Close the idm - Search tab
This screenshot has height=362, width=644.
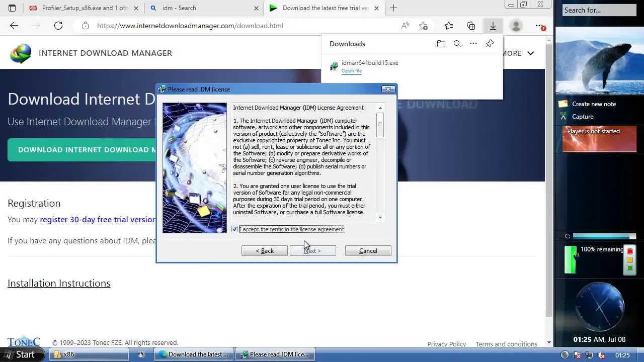[x=256, y=8]
